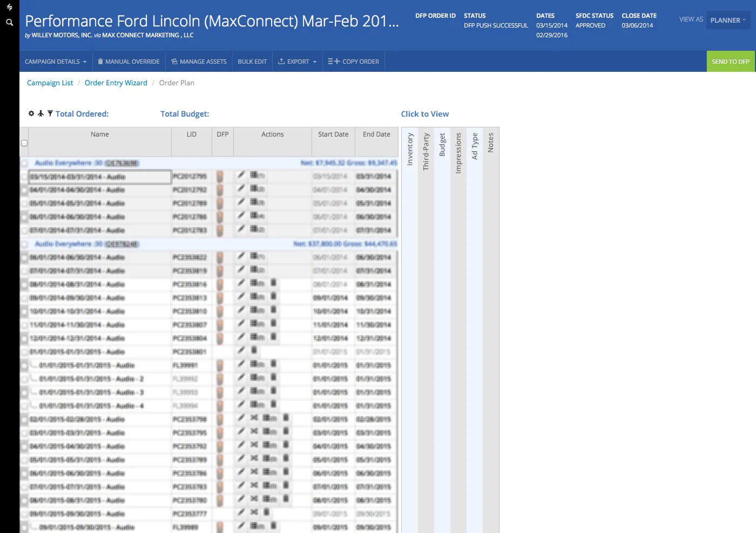Check the 08/01/2015-08/31/2015 Audio row checkbox
The image size is (756, 533).
coord(24,501)
